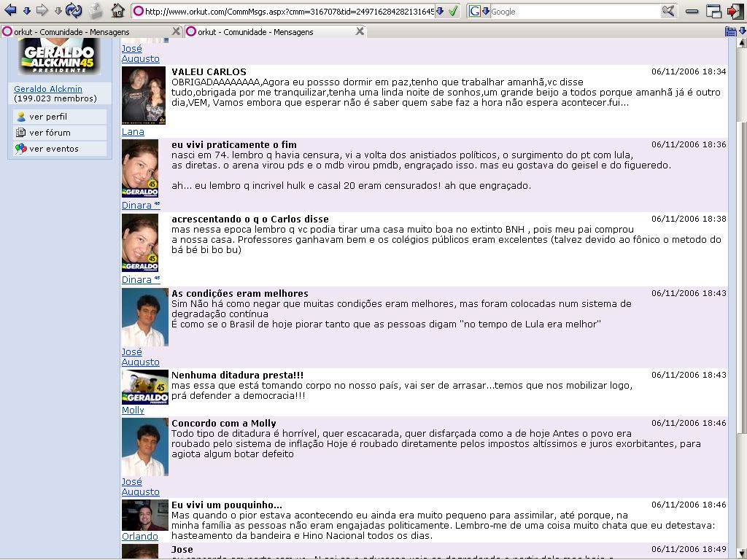Reload the page with the refresh icon
Screen dimensions: 747x560
click(74, 10)
